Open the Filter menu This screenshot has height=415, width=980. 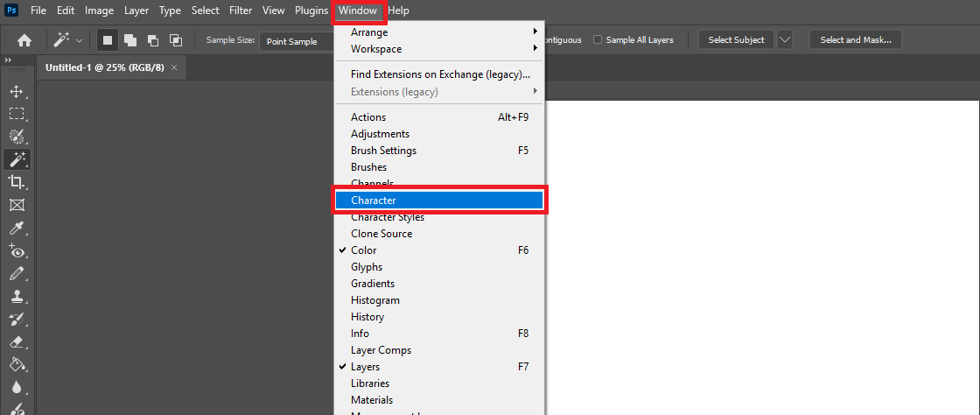(x=241, y=11)
